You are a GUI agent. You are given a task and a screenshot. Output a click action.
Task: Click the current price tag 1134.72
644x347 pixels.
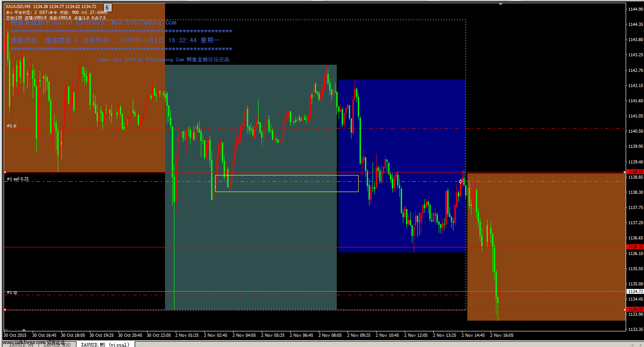(635, 291)
